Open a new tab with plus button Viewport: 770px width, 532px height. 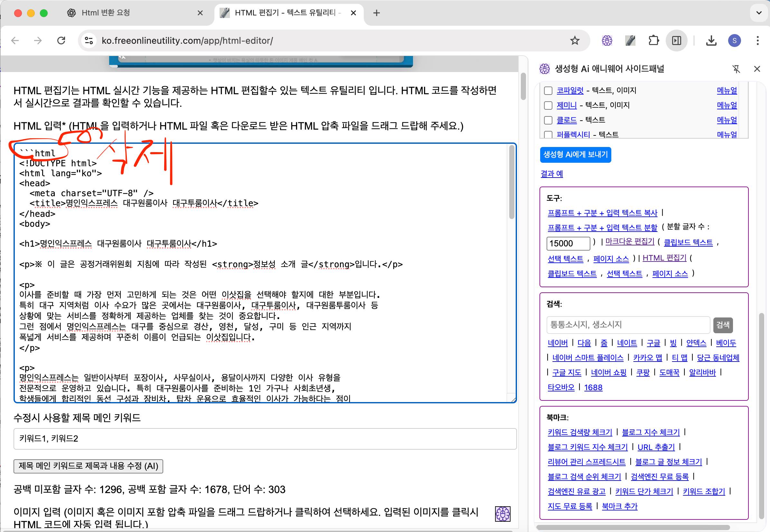376,13
